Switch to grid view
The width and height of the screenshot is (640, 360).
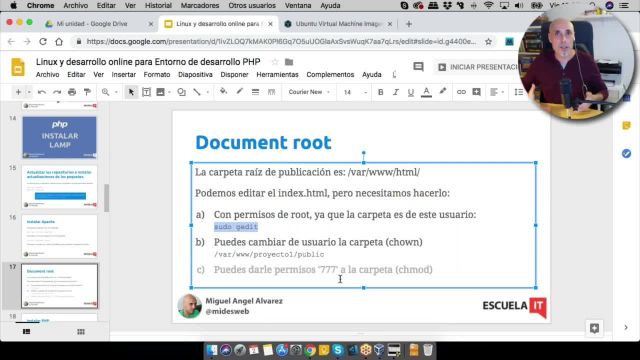[81, 332]
